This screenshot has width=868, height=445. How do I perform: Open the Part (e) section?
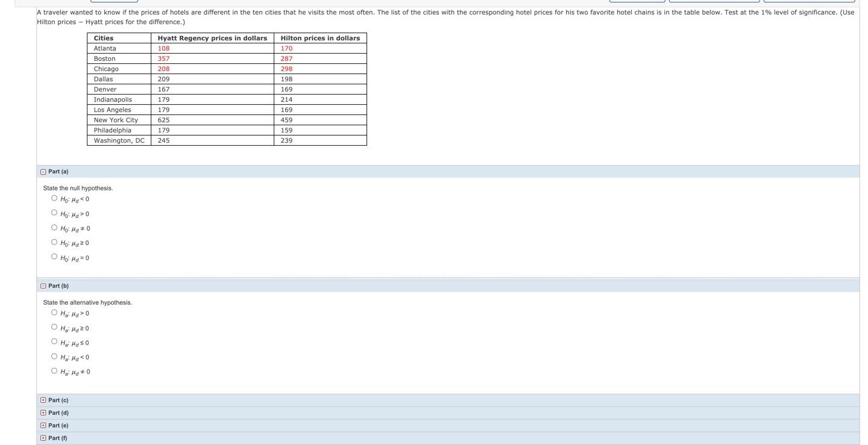click(43, 426)
